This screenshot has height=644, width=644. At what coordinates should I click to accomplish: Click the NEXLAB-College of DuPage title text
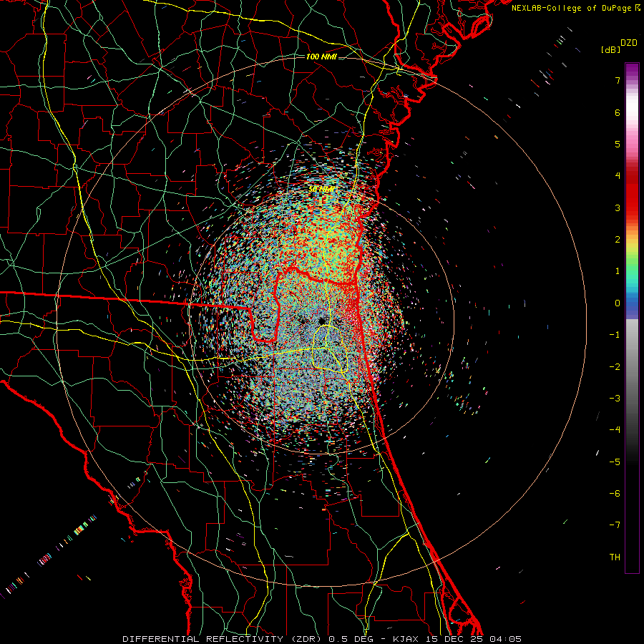pyautogui.click(x=575, y=8)
